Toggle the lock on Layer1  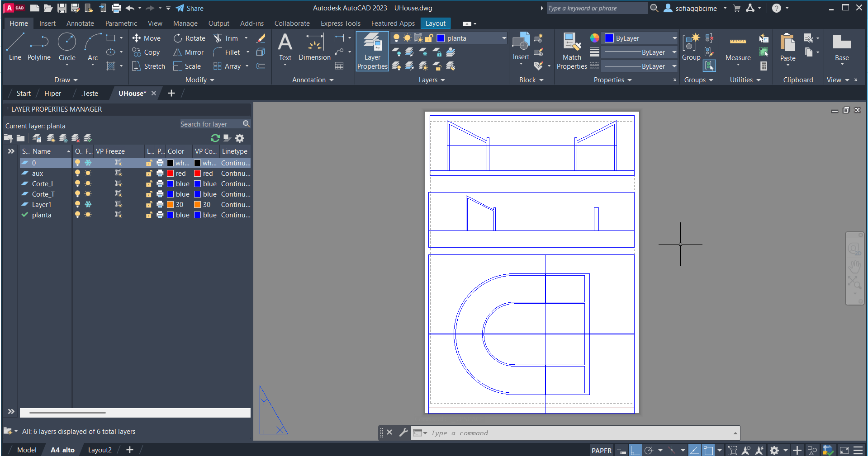pyautogui.click(x=149, y=205)
